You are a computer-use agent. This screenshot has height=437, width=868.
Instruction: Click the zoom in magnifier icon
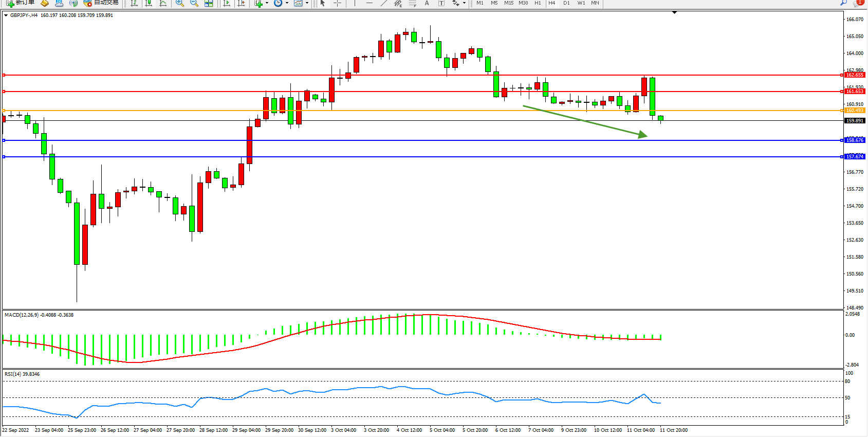(x=179, y=3)
